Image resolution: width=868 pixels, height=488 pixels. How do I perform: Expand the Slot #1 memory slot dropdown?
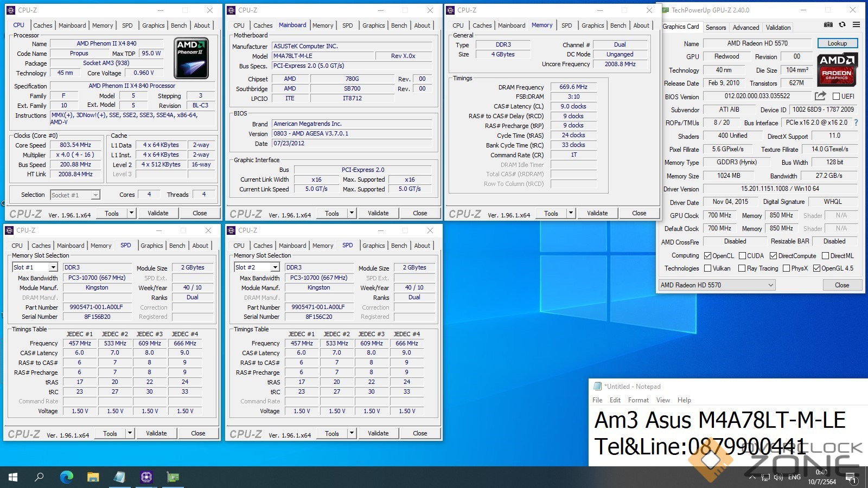(53, 267)
